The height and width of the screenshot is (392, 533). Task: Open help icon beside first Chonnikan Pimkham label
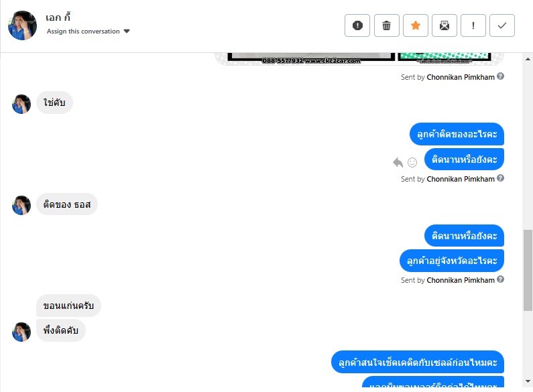pos(500,76)
